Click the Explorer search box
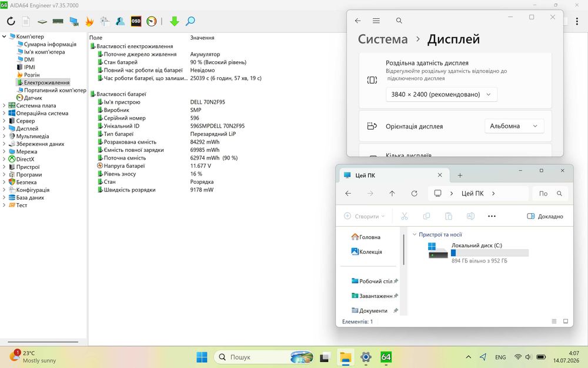This screenshot has width=588, height=368. coord(550,193)
